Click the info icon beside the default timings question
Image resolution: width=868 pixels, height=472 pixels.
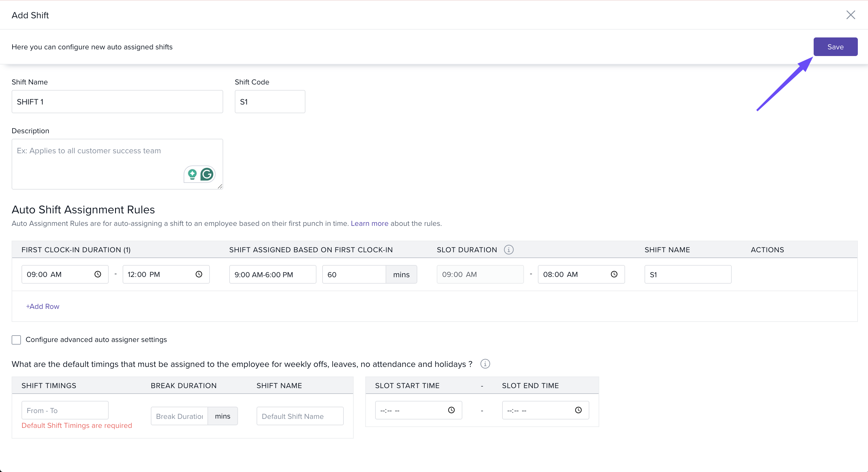click(x=485, y=364)
